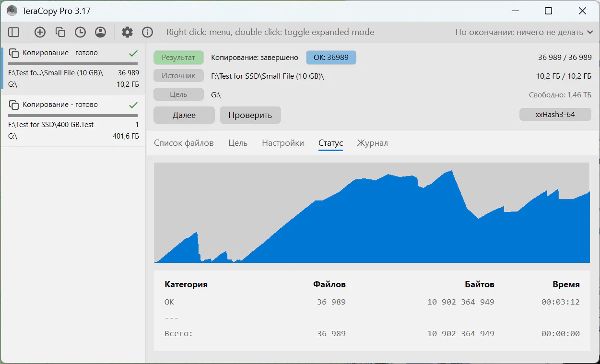Click the 00:00:00 total time value
The image size is (600, 364).
tap(560, 334)
